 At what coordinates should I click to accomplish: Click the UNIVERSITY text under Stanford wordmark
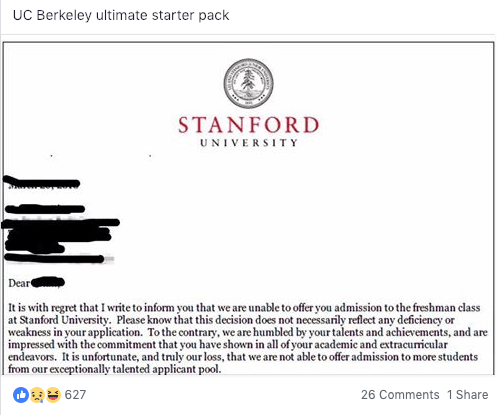point(249,143)
